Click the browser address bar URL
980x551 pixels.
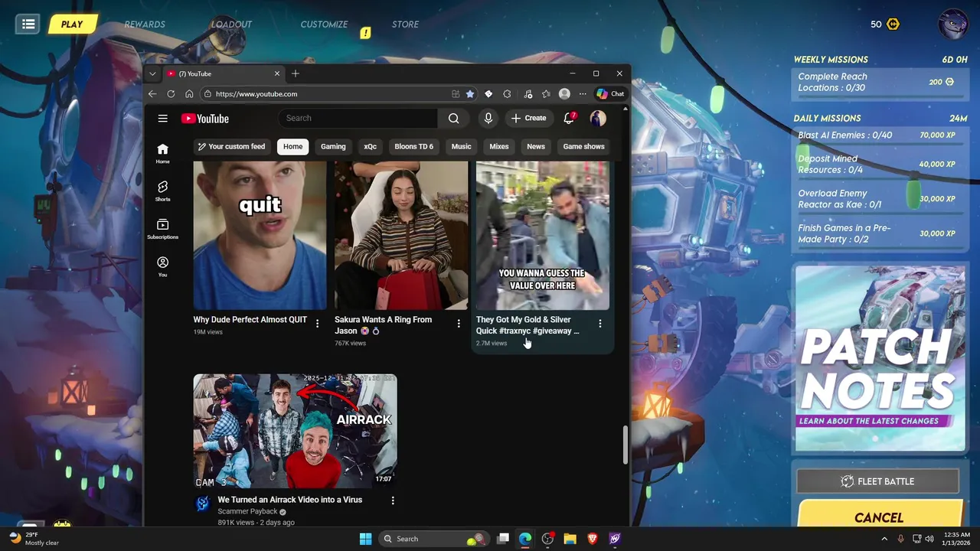tap(256, 94)
